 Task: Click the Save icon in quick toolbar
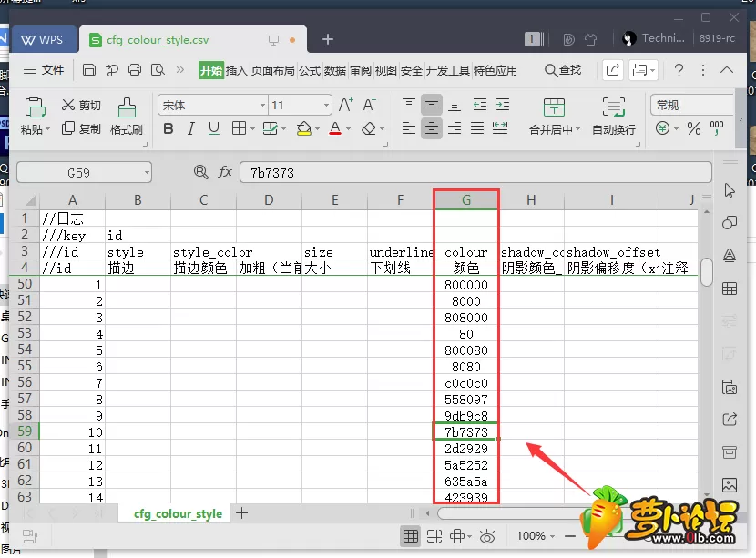pyautogui.click(x=89, y=70)
